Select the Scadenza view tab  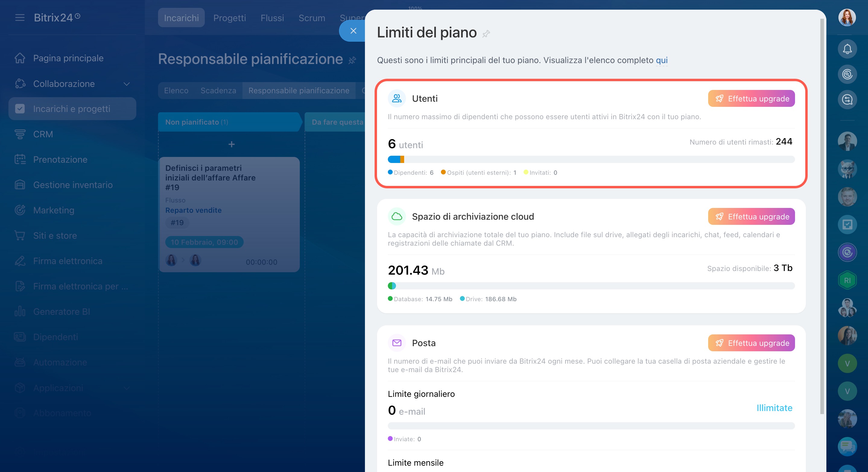(218, 90)
